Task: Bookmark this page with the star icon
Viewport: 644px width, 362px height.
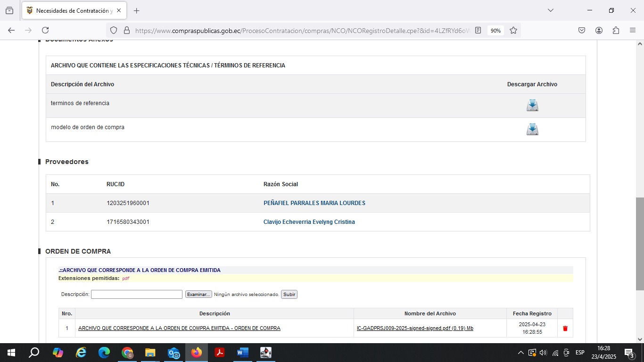Action: coord(513,30)
